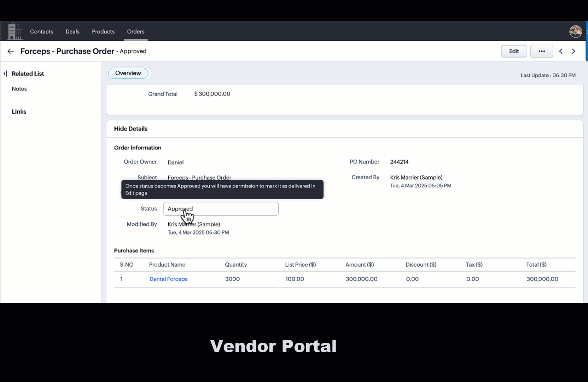Click the Amount ($) column header
588x382 pixels.
click(x=360, y=265)
